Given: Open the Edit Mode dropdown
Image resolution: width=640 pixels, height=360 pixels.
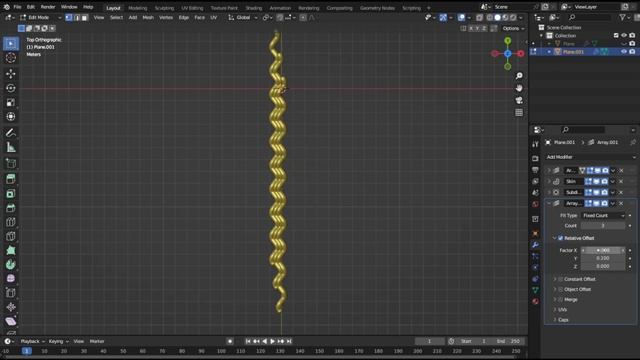Looking at the screenshot, I should [40, 18].
